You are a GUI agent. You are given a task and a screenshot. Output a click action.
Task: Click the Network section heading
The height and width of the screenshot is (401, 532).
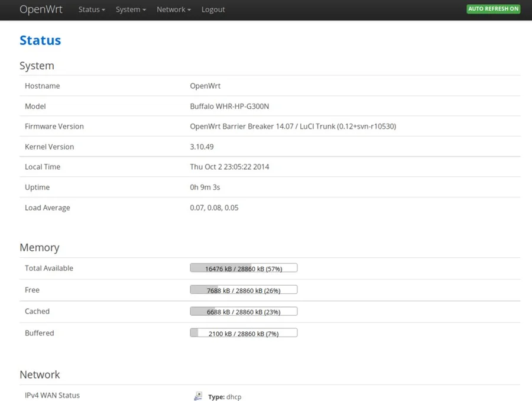(x=40, y=374)
